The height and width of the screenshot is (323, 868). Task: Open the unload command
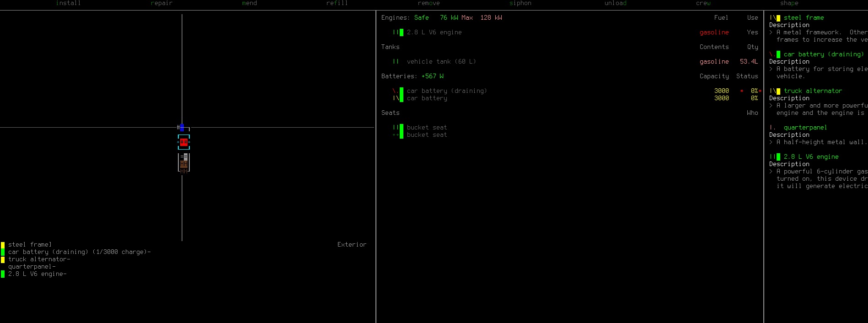pos(616,3)
